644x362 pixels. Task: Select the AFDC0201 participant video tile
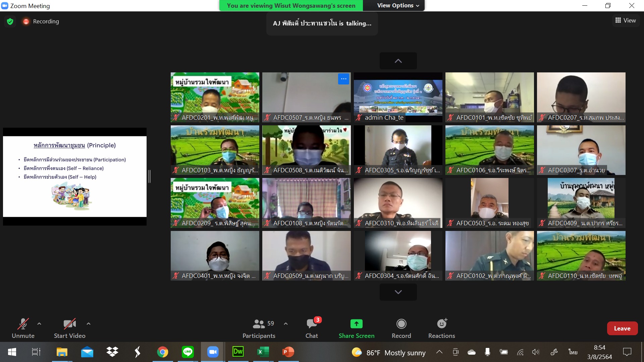point(215,97)
